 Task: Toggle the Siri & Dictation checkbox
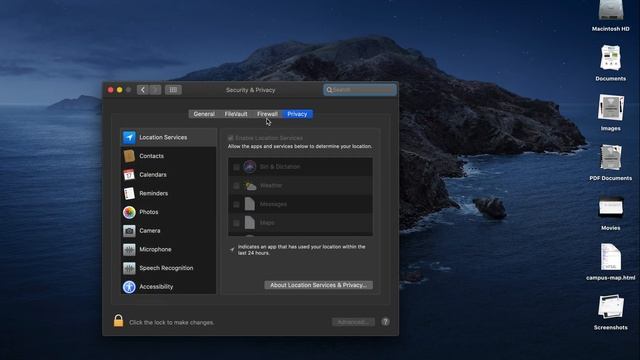pos(236,167)
